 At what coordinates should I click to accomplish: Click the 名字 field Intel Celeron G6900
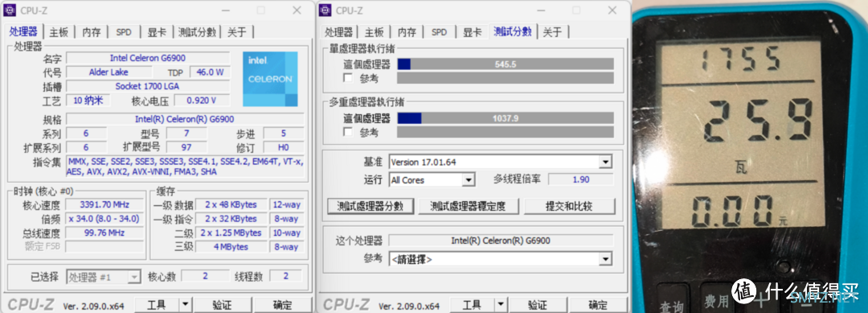148,58
